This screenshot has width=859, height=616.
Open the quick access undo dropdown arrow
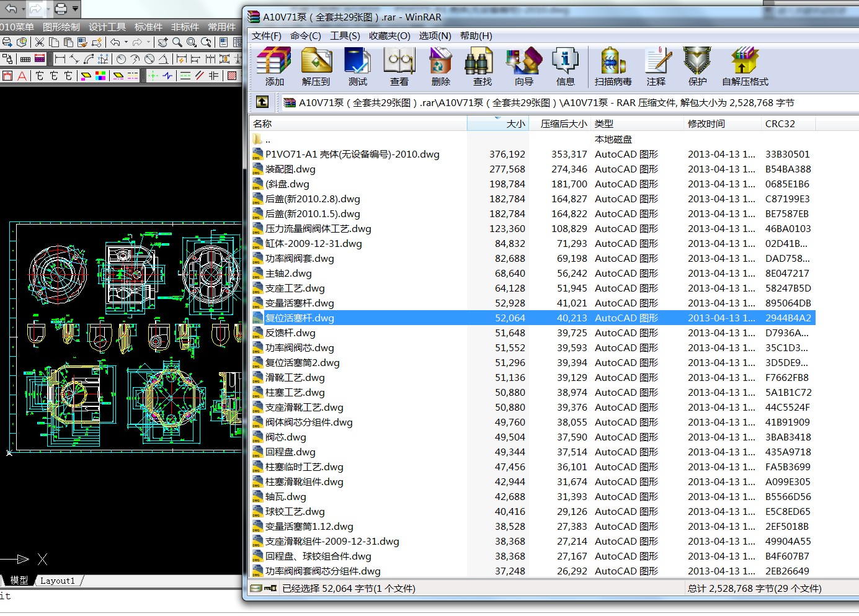(23, 9)
